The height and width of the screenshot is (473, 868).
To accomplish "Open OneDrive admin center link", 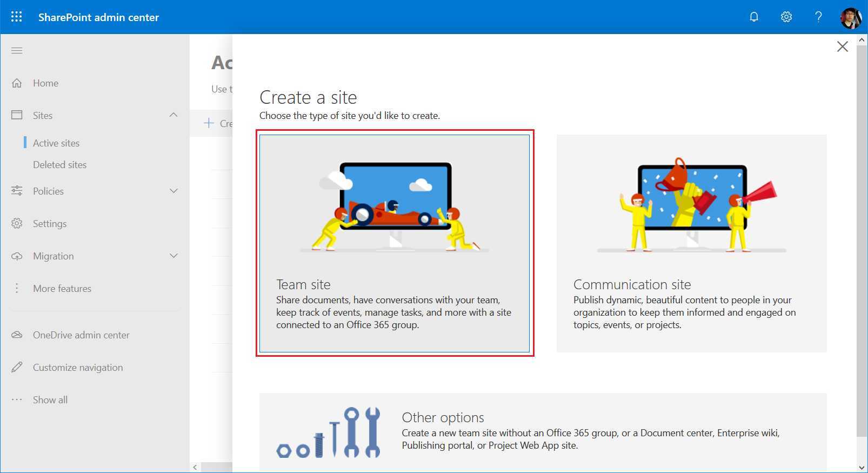I will [x=81, y=335].
